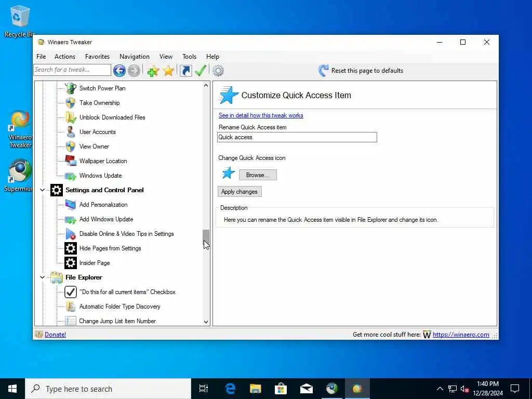532x399 pixels.
Task: Open the File menu
Action: pyautogui.click(x=41, y=57)
